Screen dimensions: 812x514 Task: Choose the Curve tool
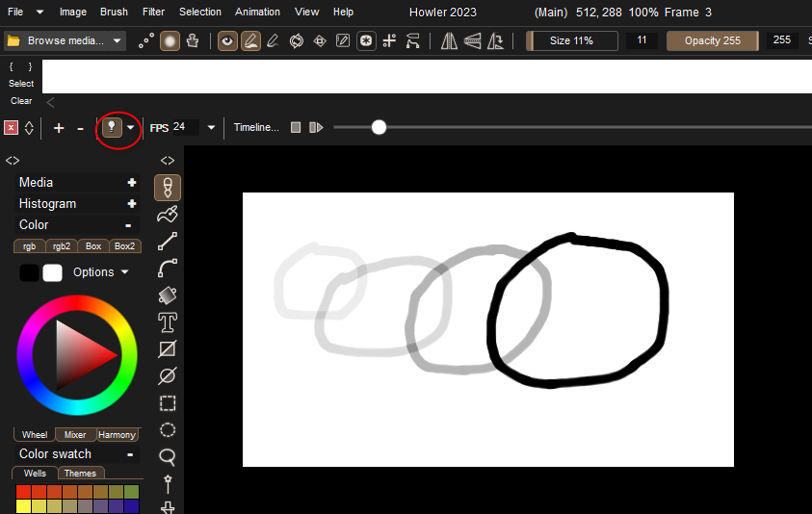coord(168,269)
